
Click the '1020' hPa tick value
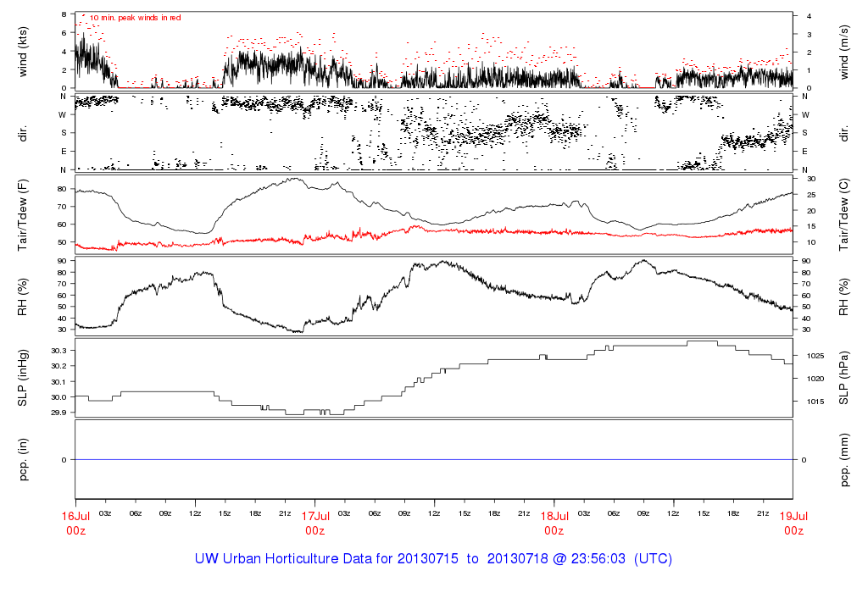(x=815, y=379)
